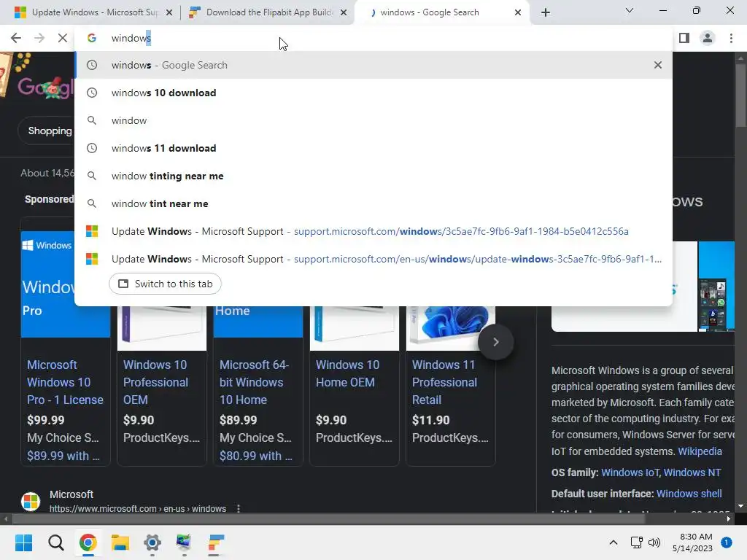Close the Flipabit App Builder tab
747x560 pixels.
tap(344, 13)
